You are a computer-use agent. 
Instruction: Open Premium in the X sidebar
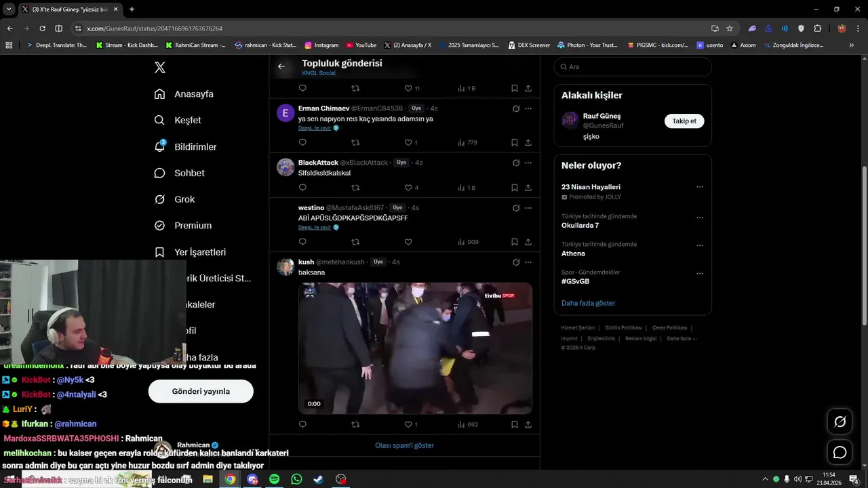[x=183, y=226]
